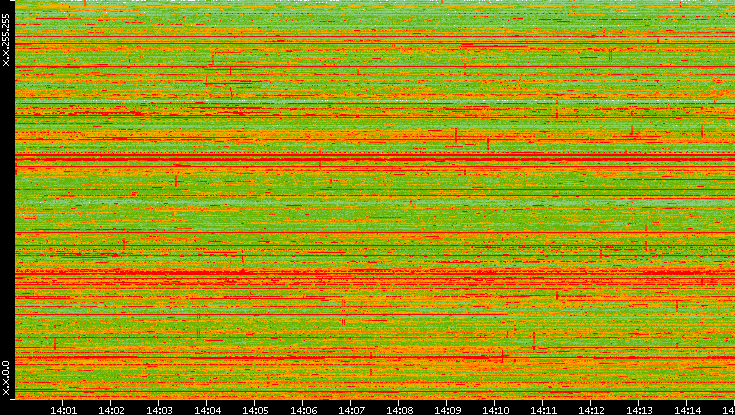Click the 14:03 time axis label
Viewport: 735px width, 415px height.
(x=159, y=410)
